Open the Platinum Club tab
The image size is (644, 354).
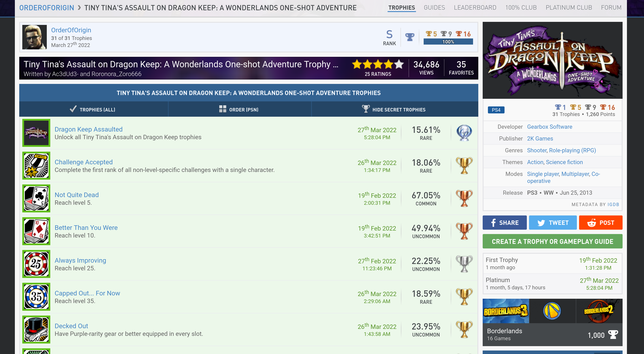click(x=569, y=7)
